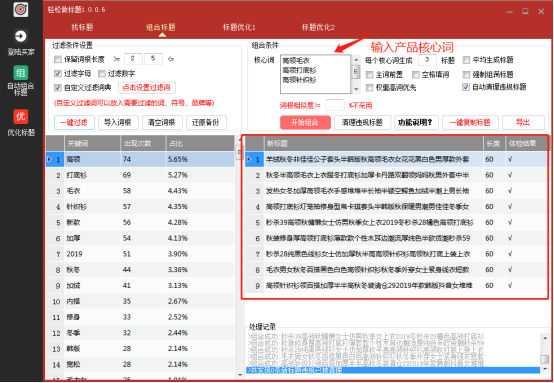Select the green 自动组合标题 sidebar icon

(21, 73)
